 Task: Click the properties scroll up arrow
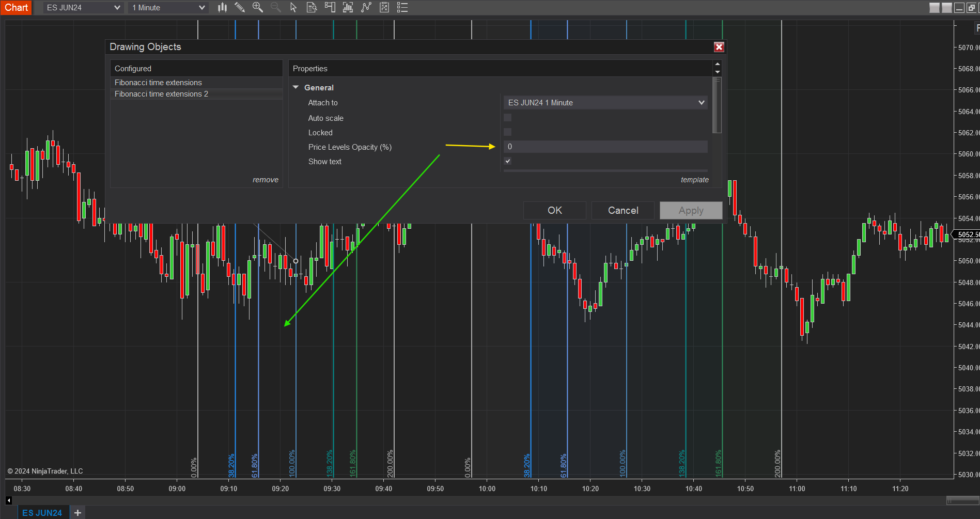coord(717,64)
